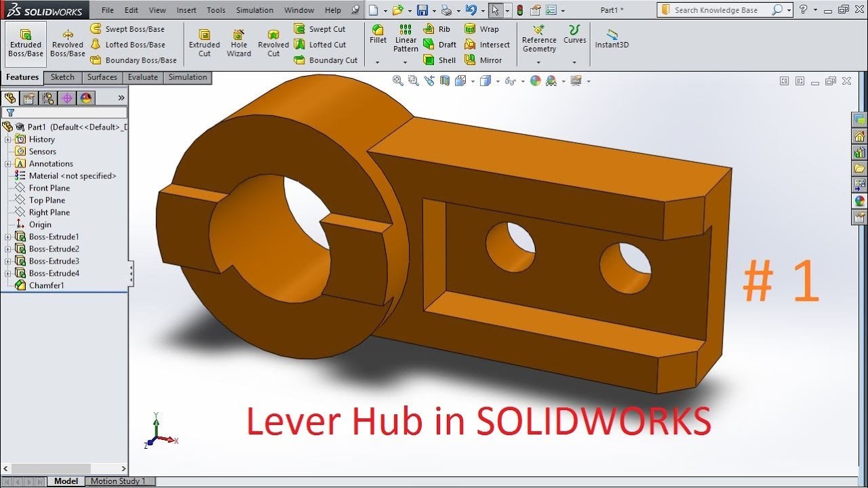Expand the manager panel tabs chevron
The width and height of the screenshot is (868, 488).
click(121, 98)
